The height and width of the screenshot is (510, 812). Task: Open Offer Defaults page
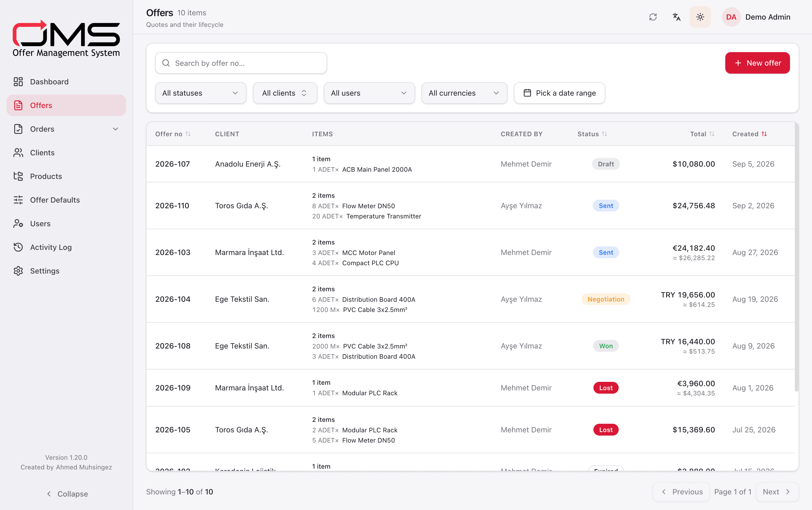(x=66, y=200)
